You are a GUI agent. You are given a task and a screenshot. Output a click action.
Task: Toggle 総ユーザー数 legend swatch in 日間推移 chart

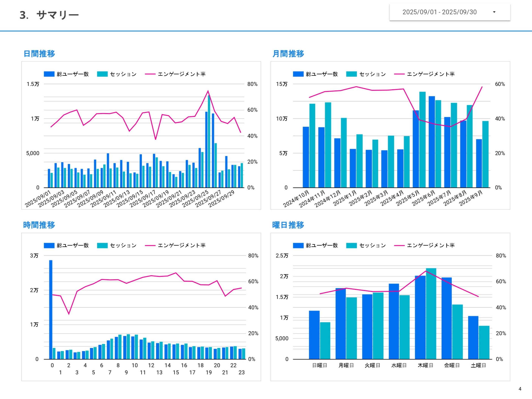click(49, 74)
